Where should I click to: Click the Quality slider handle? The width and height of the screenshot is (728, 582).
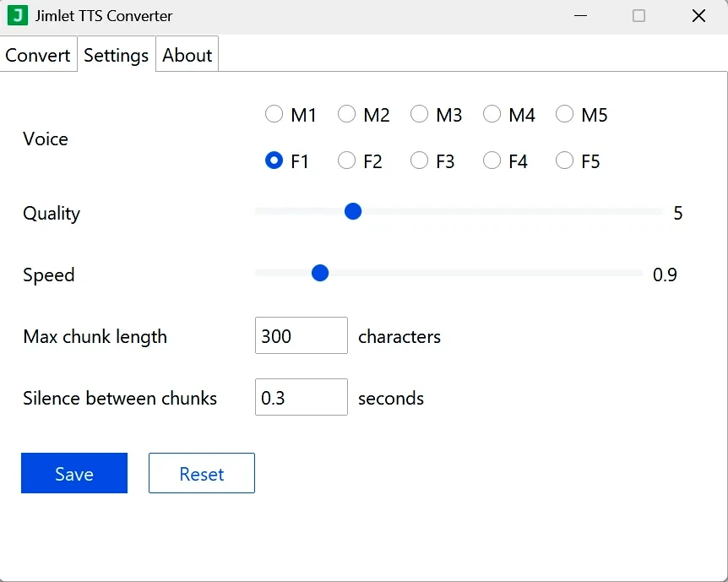tap(353, 211)
